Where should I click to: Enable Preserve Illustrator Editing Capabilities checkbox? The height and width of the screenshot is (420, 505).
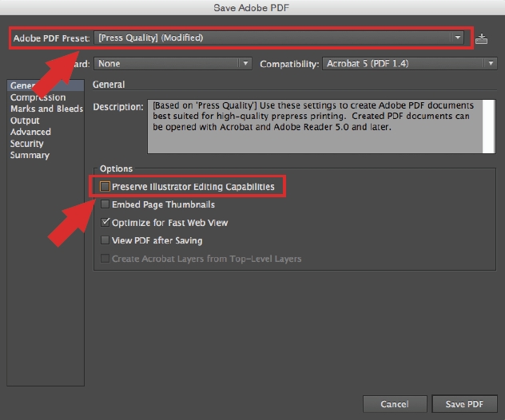point(105,187)
